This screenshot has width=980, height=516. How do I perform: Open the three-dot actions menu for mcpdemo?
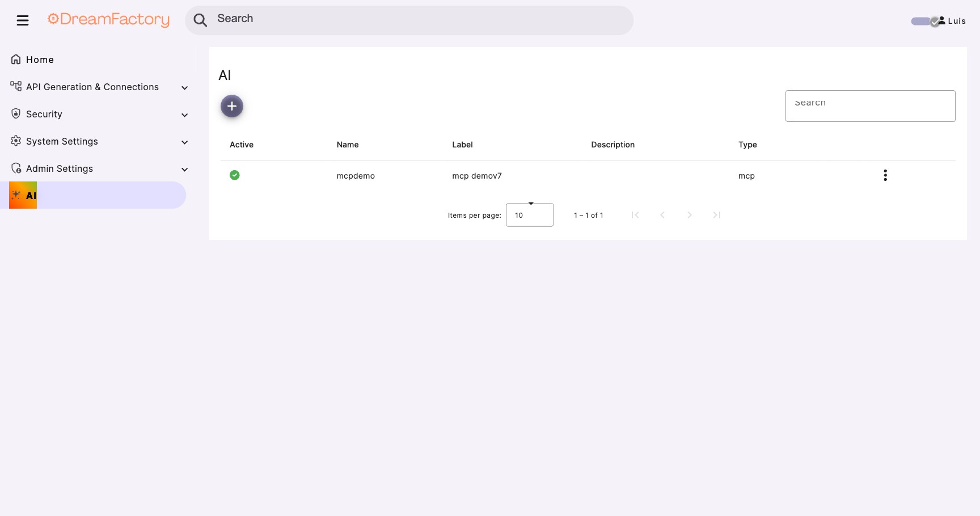point(885,175)
